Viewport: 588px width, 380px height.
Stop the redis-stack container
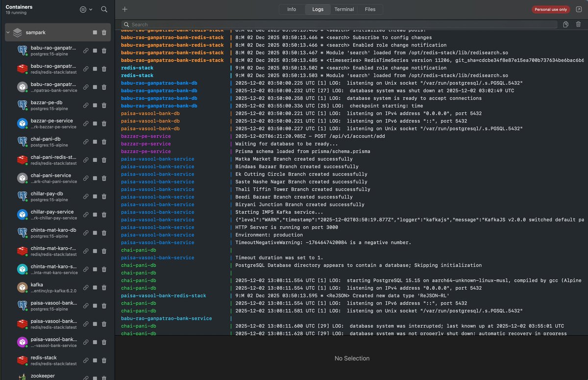(95, 360)
